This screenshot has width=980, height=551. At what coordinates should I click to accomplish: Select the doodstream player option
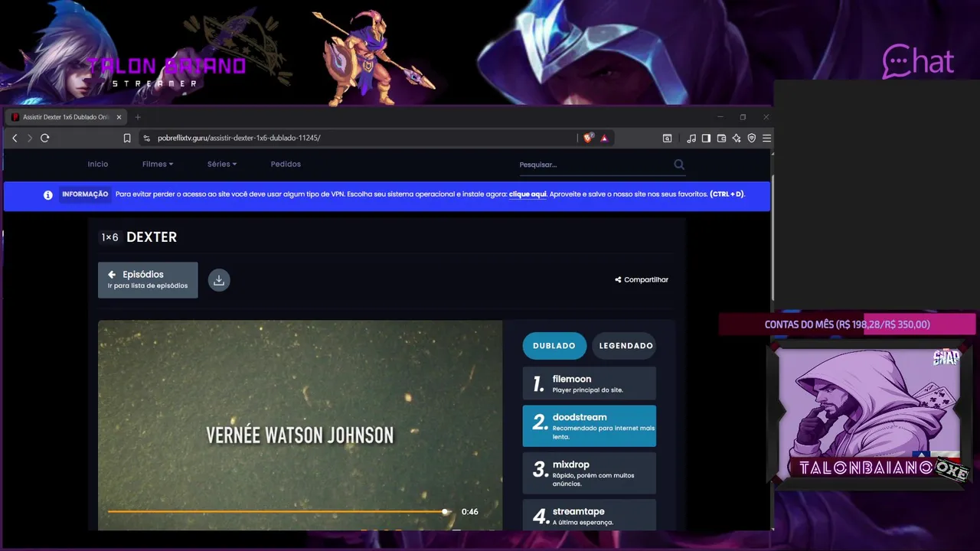pyautogui.click(x=590, y=426)
